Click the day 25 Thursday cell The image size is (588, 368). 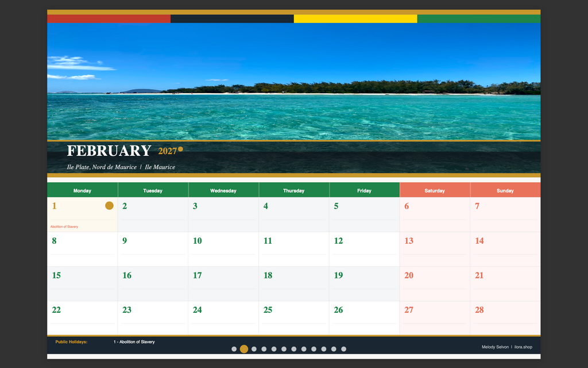pyautogui.click(x=293, y=318)
